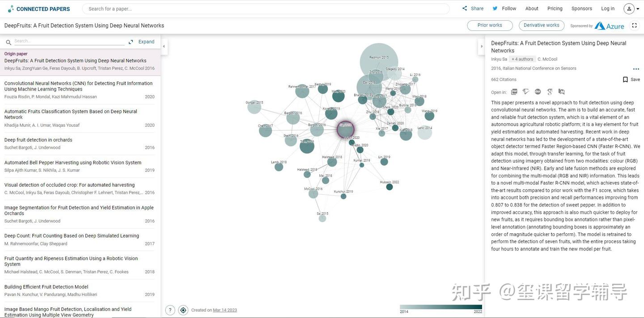Open the Pricing menu item

point(555,9)
